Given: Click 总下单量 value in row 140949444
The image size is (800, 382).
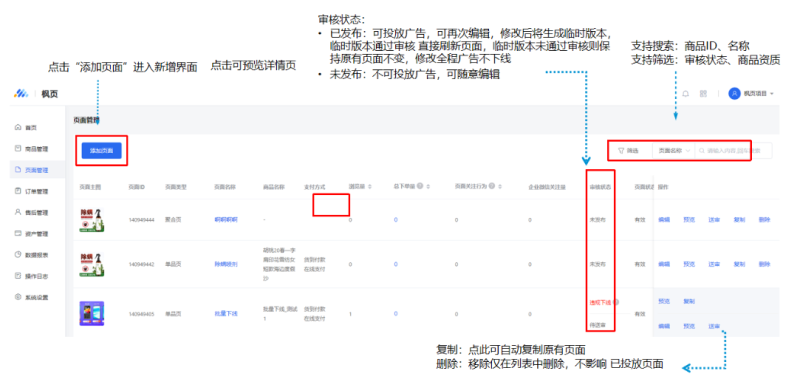Looking at the screenshot, I should point(395,220).
